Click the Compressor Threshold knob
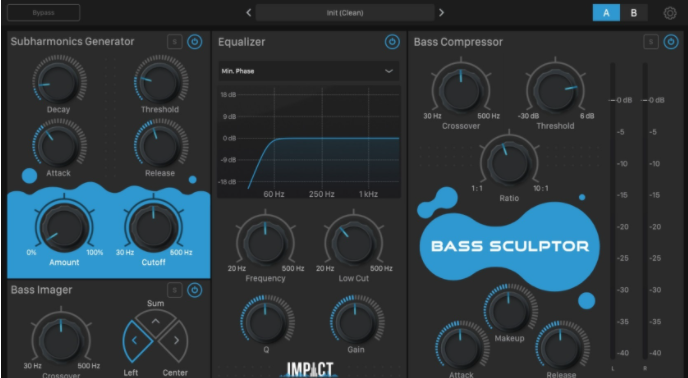The height and width of the screenshot is (378, 688). 555,90
